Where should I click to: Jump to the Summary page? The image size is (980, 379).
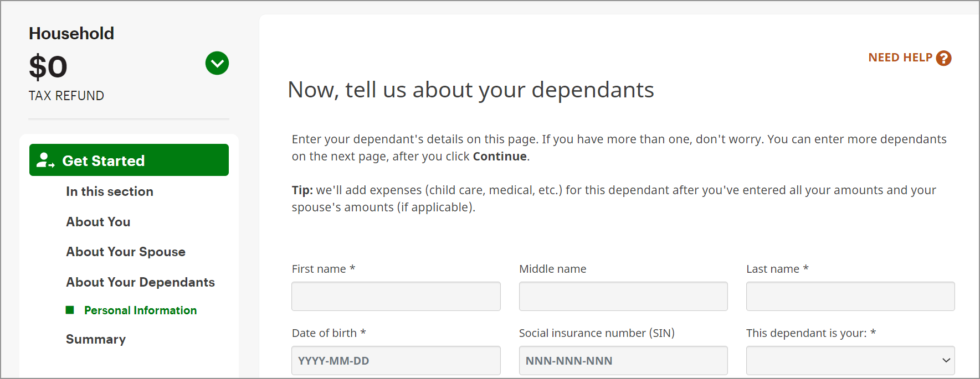[x=96, y=339]
